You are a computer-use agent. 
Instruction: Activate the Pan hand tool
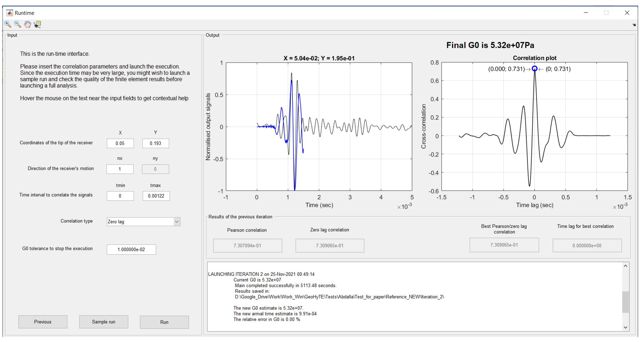(x=28, y=24)
